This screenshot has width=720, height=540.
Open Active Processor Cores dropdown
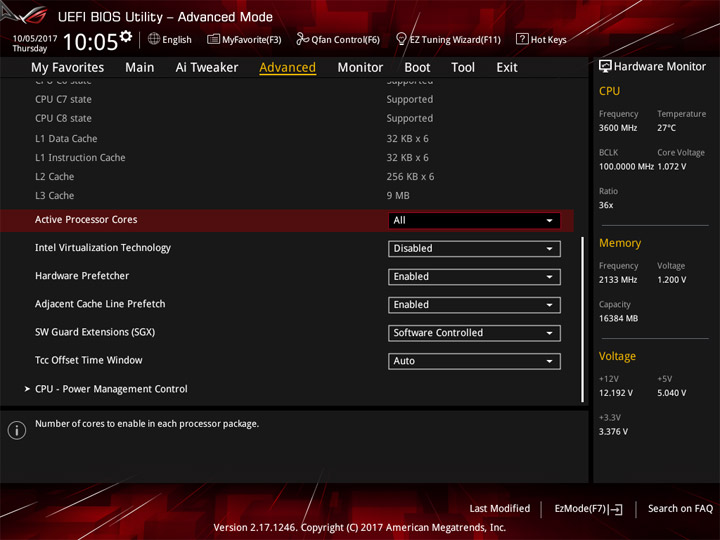tap(474, 220)
